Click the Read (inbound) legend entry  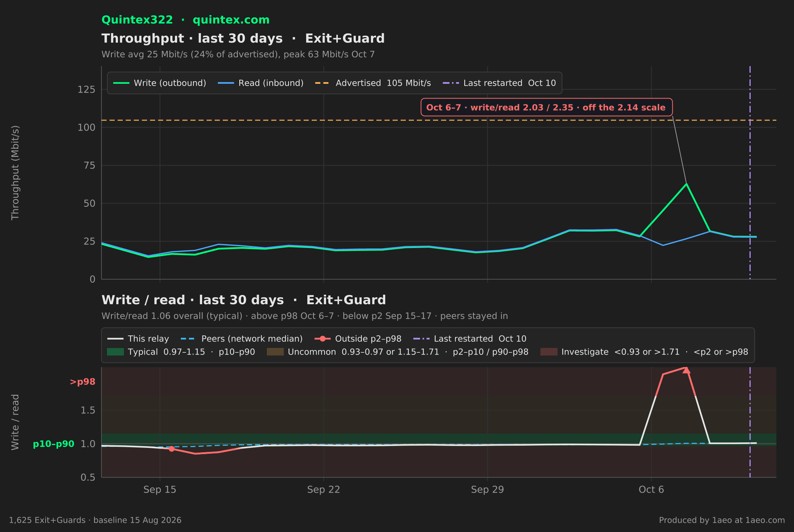(x=261, y=83)
